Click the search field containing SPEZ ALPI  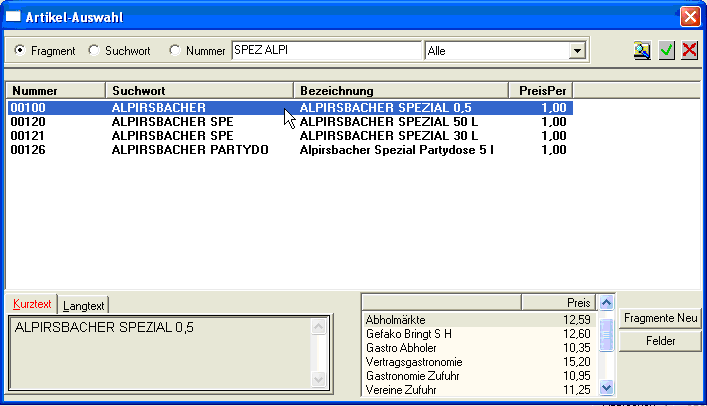pyautogui.click(x=326, y=50)
